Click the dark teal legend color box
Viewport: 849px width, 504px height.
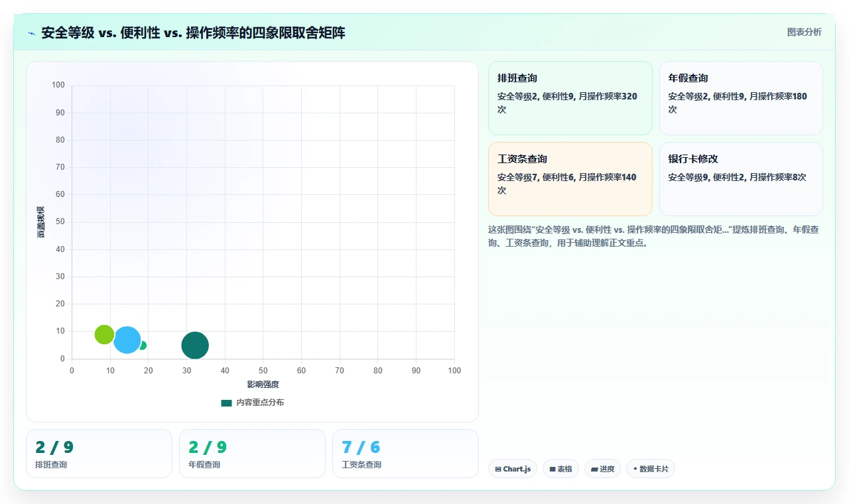click(226, 403)
